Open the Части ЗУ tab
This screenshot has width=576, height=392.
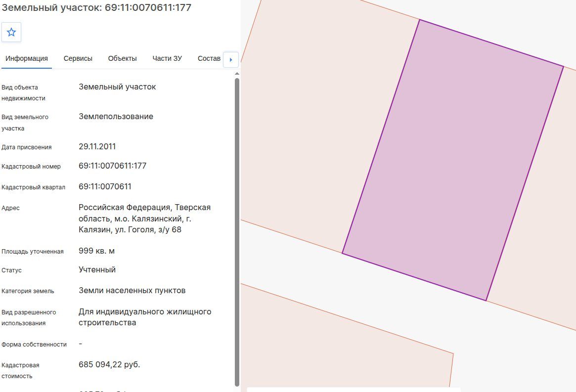point(167,58)
